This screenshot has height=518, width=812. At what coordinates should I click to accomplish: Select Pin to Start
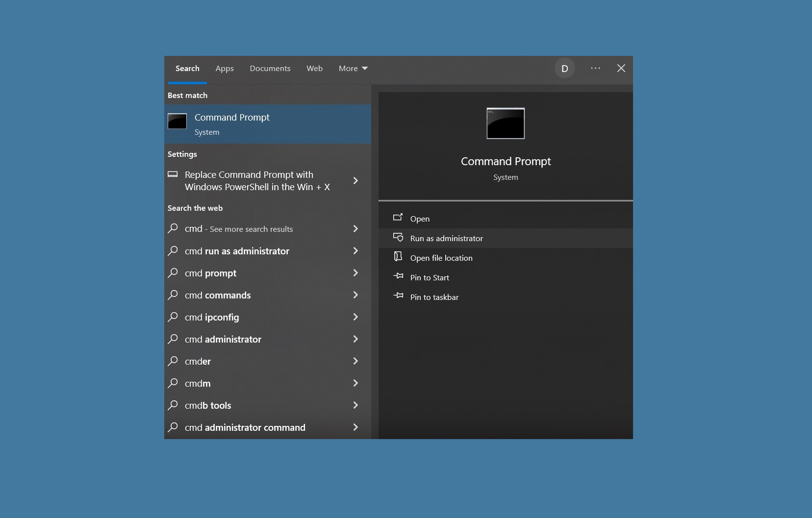coord(506,277)
